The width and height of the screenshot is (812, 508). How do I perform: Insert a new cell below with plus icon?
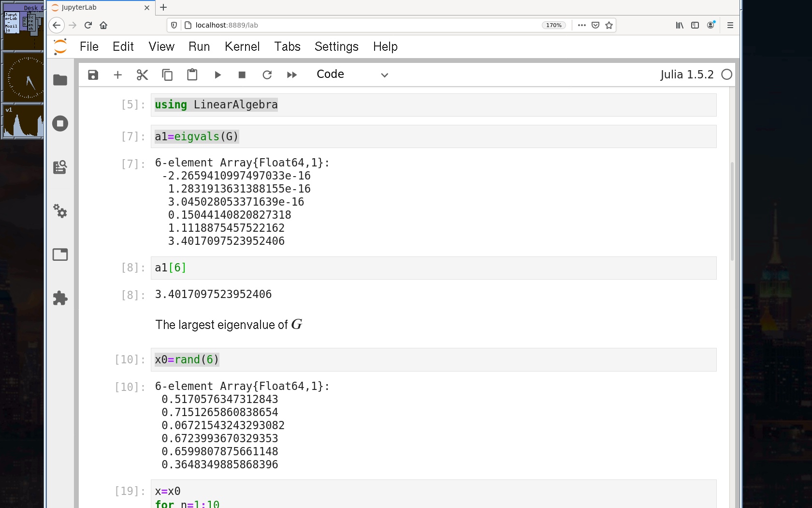117,75
